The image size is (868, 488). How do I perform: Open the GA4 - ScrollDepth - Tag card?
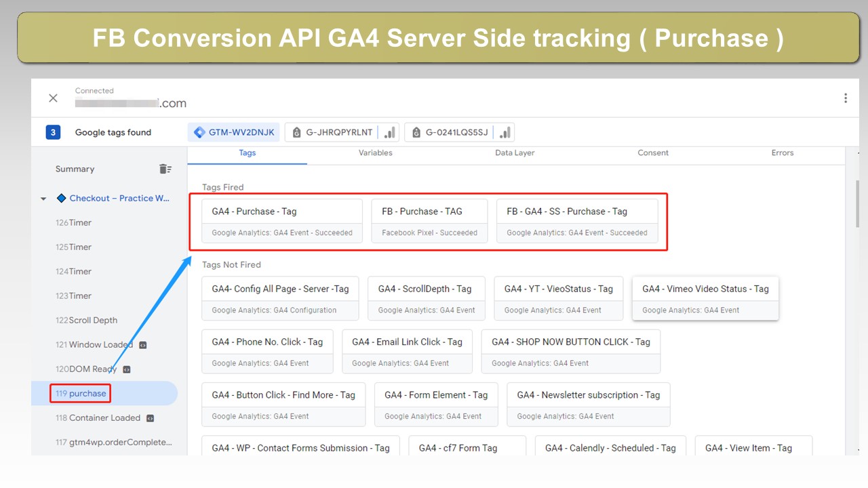pos(427,298)
